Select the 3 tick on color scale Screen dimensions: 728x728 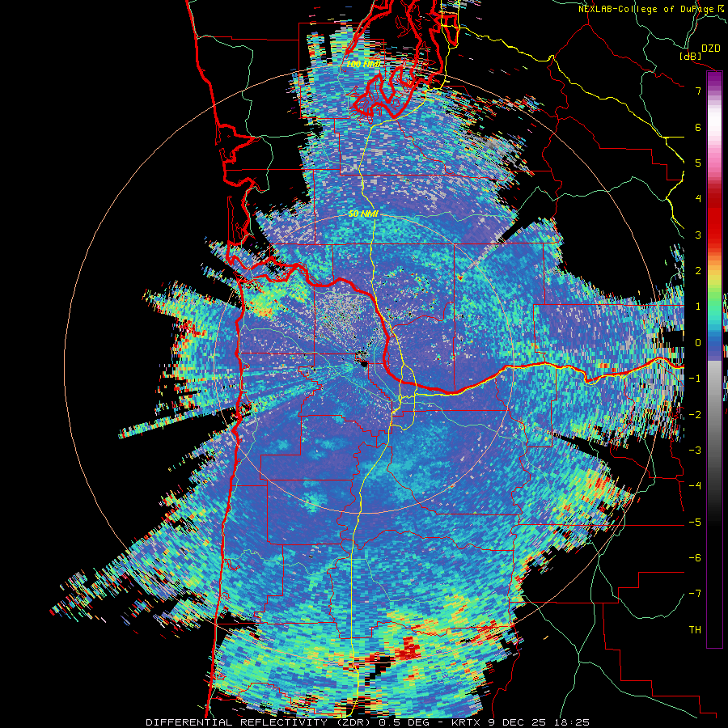[x=698, y=235]
